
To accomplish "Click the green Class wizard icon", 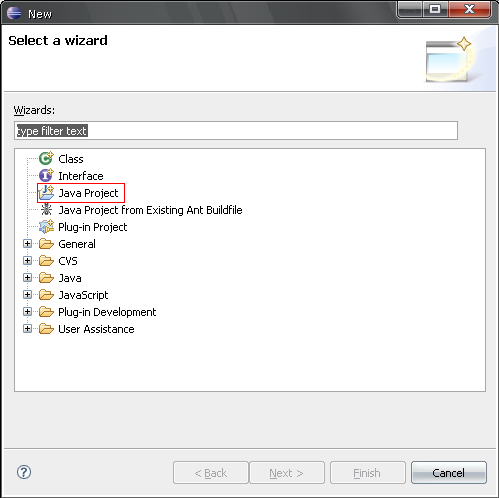I will pyautogui.click(x=46, y=158).
